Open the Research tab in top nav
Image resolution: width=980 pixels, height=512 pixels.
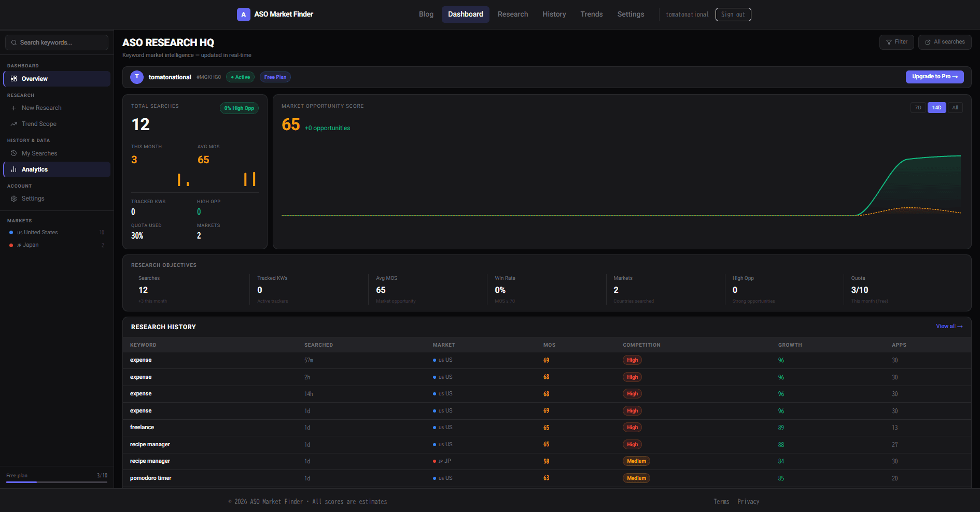(x=513, y=15)
